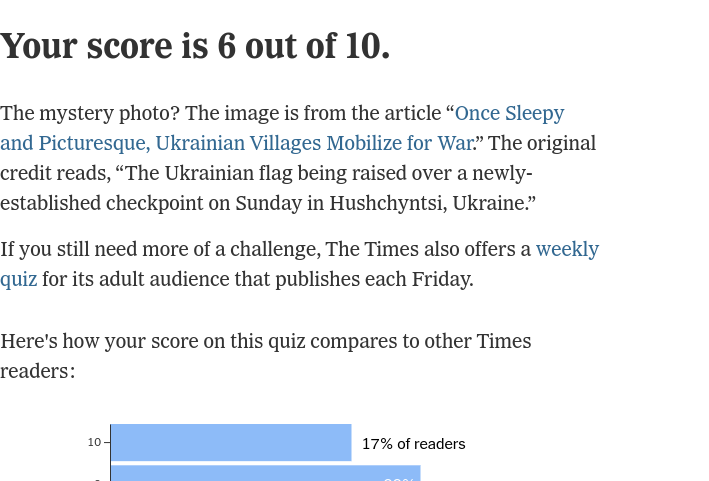This screenshot has width=709, height=481.
Task: Click the percentage label inside the second bar
Action: click(x=399, y=479)
